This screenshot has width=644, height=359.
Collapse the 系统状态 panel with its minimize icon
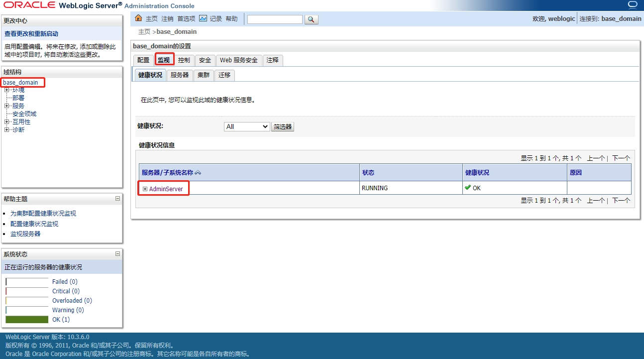118,253
